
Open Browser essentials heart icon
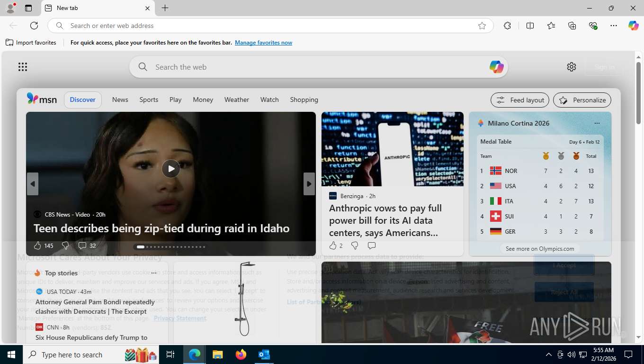(x=593, y=26)
